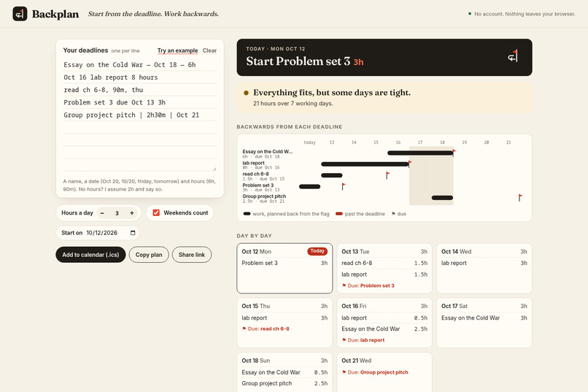588x392 pixels.
Task: Click 'Due: Group project pitch' in Oct 21 card
Action: [x=375, y=372]
